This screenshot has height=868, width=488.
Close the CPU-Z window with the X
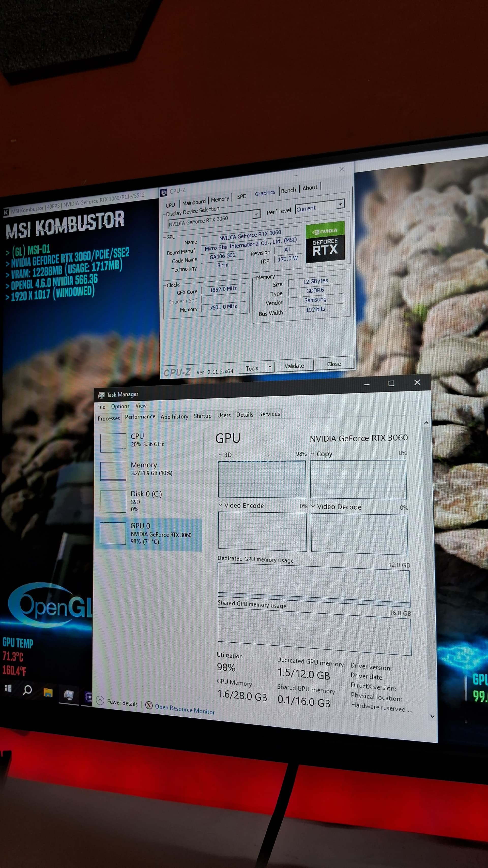pos(342,169)
